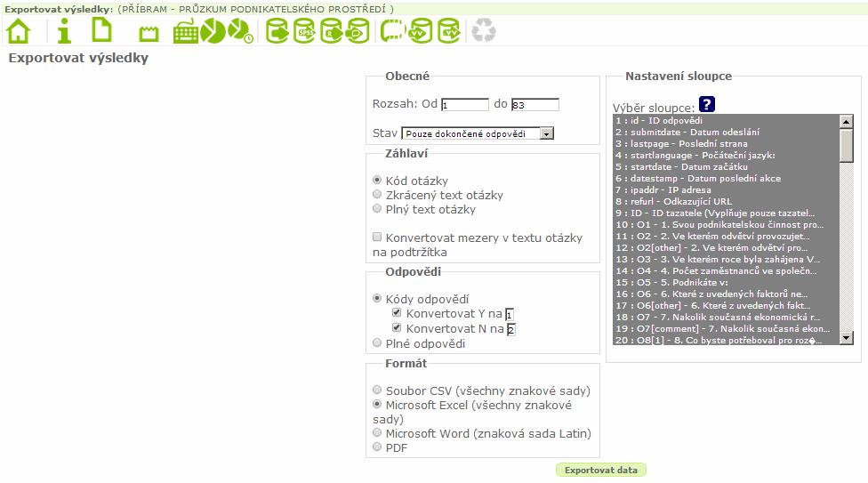The width and height of the screenshot is (868, 483).
Task: Click the dashed-outline database import icon
Action: click(x=392, y=31)
